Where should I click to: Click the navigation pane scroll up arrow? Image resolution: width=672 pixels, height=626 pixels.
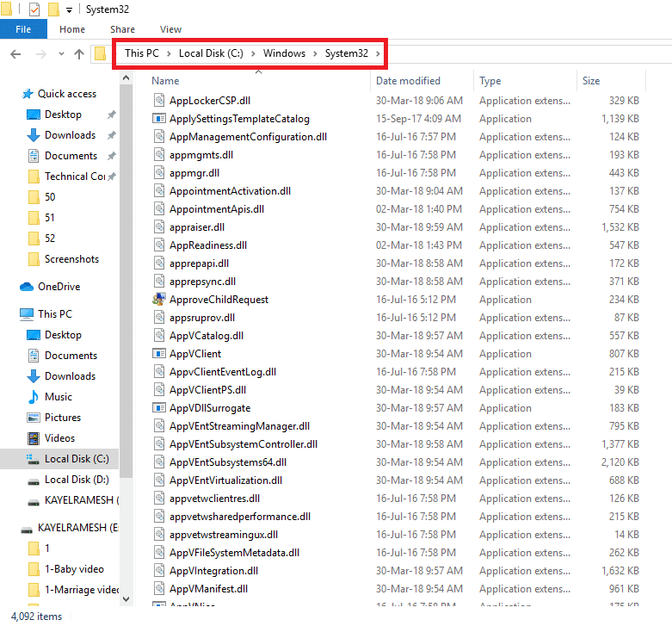pyautogui.click(x=126, y=78)
